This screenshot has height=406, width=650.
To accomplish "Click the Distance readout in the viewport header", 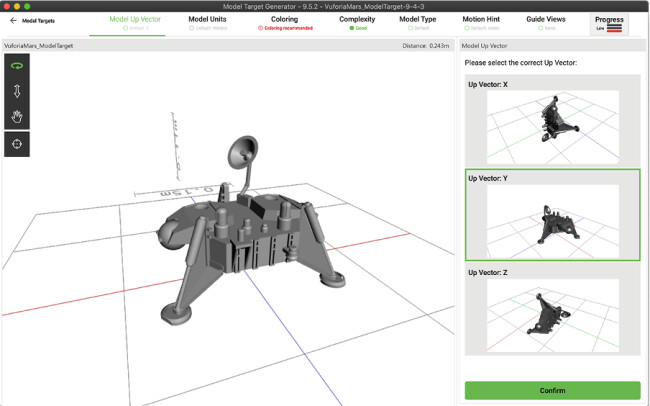I will (425, 46).
